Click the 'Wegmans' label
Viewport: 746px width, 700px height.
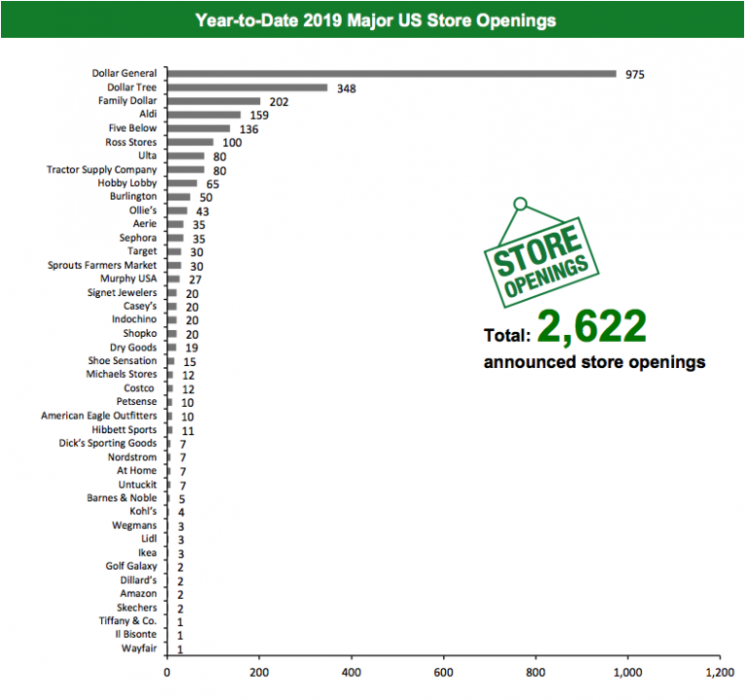pos(134,526)
